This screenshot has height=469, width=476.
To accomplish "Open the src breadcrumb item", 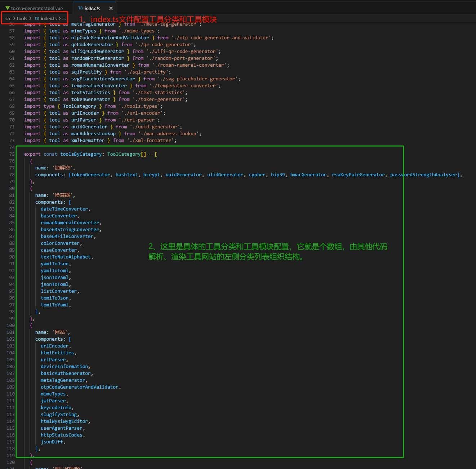I will 8,18.
